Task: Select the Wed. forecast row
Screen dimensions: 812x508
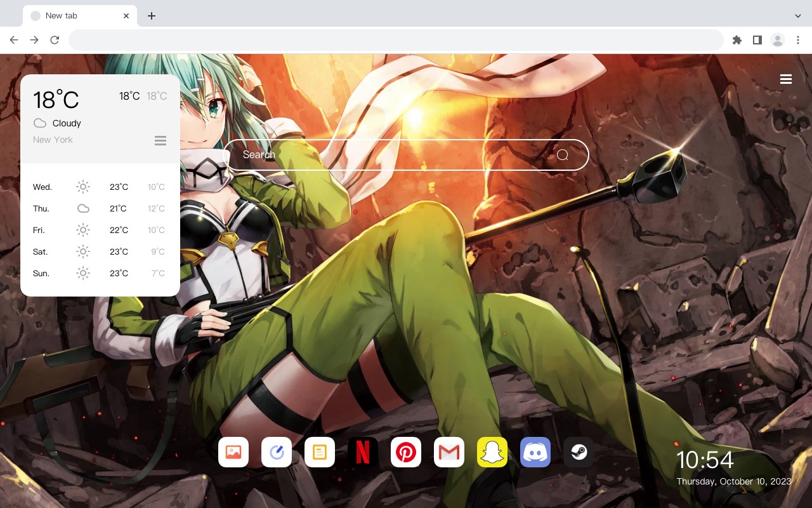Action: 100,187
